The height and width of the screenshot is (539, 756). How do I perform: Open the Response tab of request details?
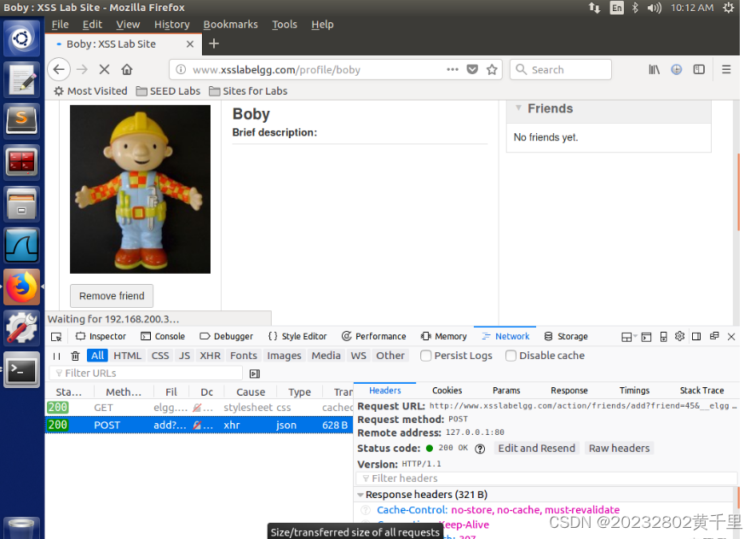pos(569,391)
